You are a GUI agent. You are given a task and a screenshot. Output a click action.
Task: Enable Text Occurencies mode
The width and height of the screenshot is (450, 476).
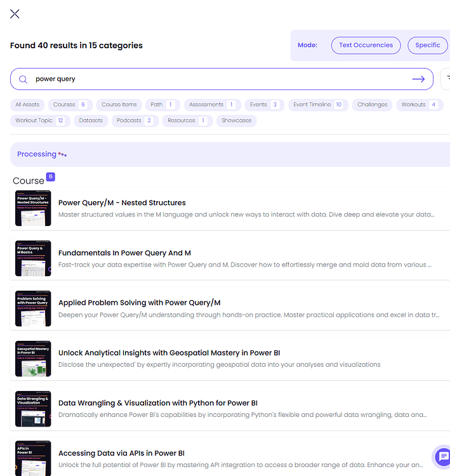(366, 45)
